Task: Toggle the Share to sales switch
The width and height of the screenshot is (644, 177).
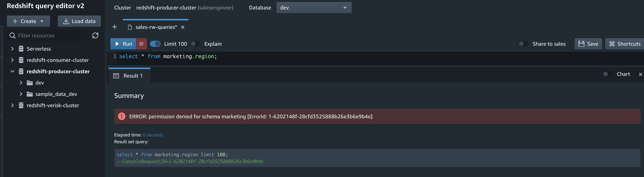Action: [x=523, y=44]
